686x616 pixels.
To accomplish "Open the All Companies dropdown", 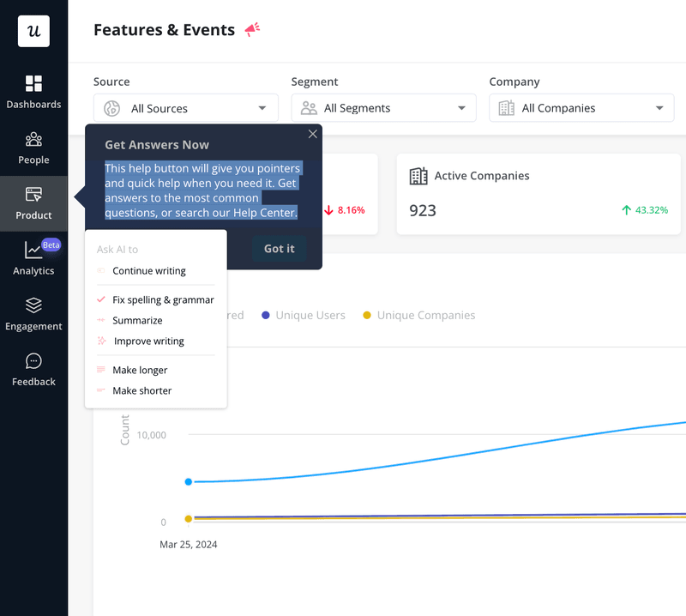I will [581, 108].
